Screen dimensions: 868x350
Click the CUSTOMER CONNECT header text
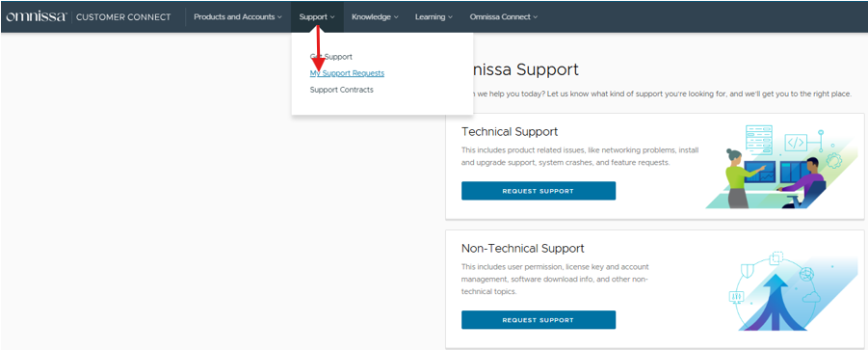pyautogui.click(x=123, y=17)
